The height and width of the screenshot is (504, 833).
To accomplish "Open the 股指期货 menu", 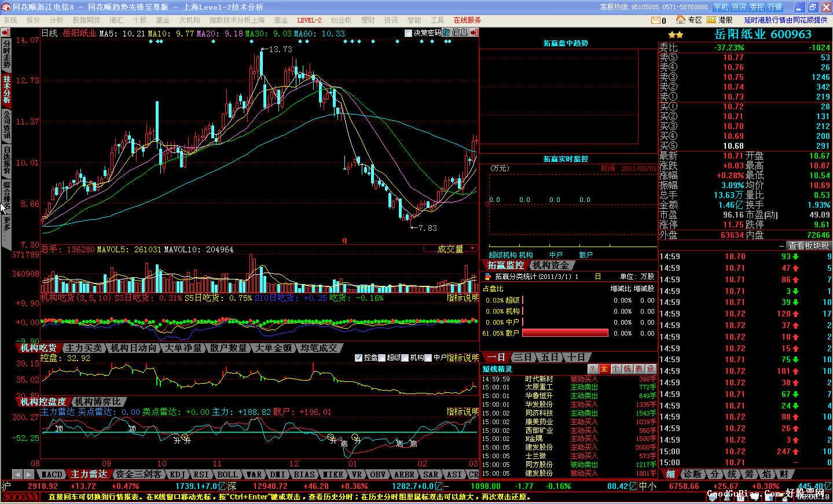I will tap(86, 20).
